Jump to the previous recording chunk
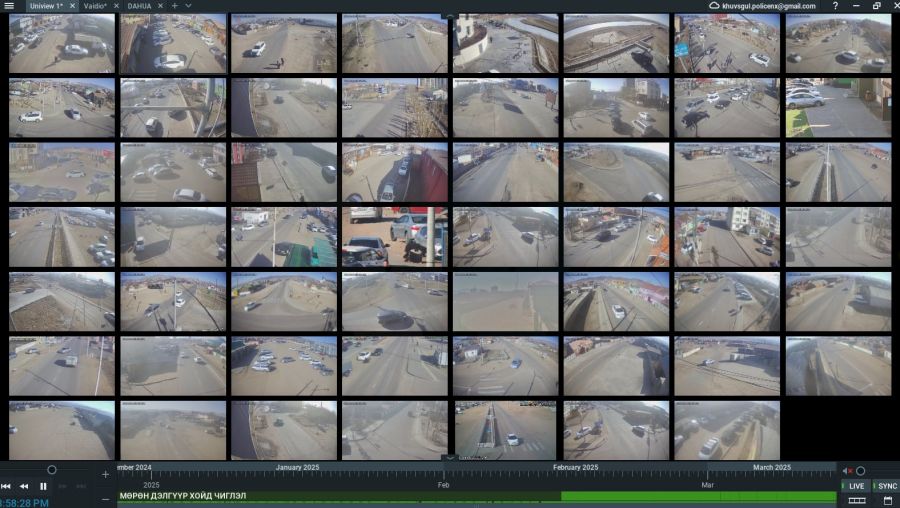Image resolution: width=900 pixels, height=508 pixels. 6,486
